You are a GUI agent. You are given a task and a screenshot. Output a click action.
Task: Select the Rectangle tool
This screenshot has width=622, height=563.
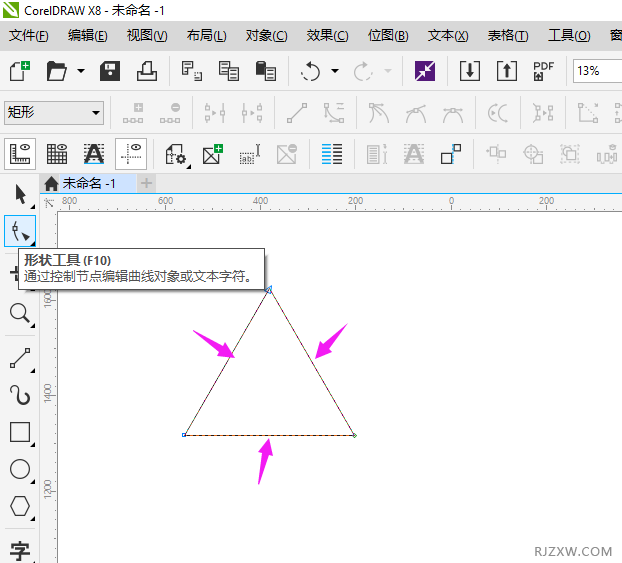click(19, 432)
